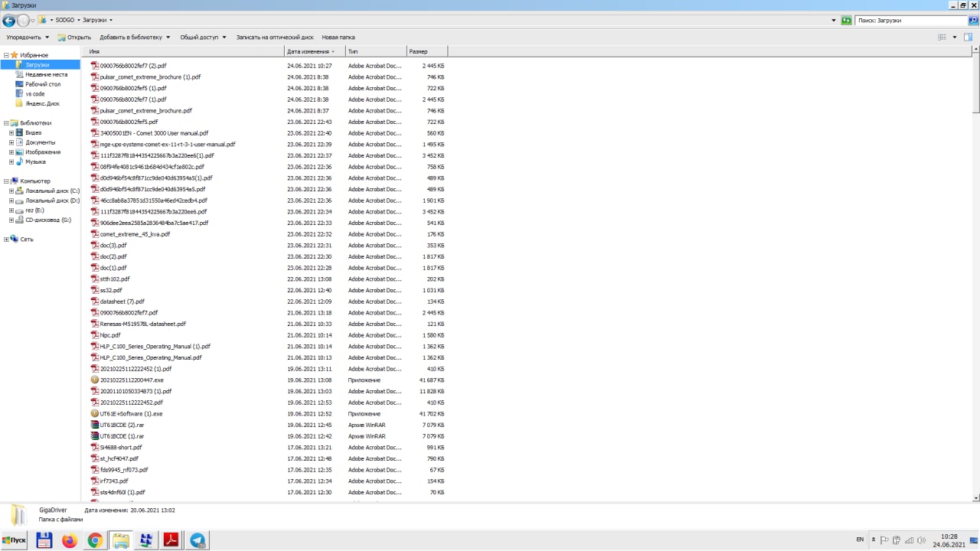
Task: Open the Пуск start button
Action: click(15, 540)
